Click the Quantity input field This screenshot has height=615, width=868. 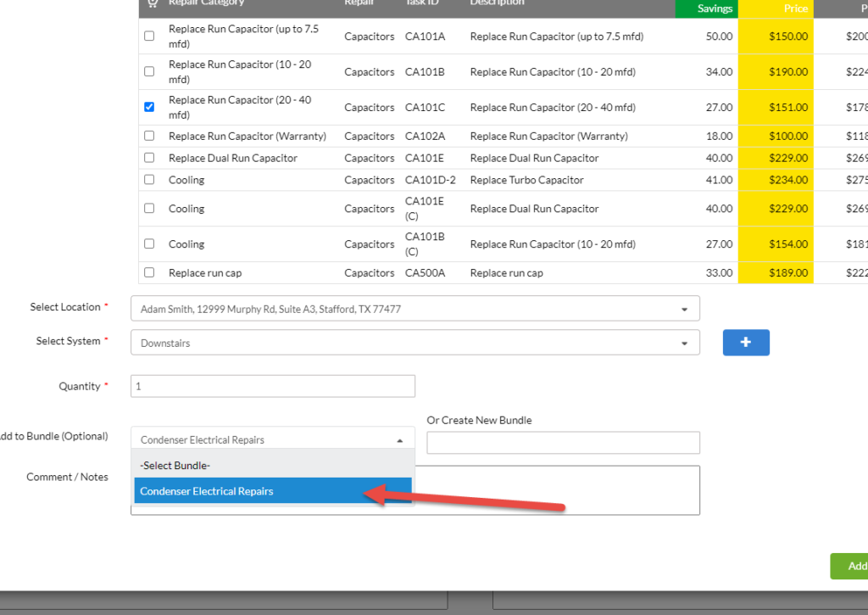point(272,386)
